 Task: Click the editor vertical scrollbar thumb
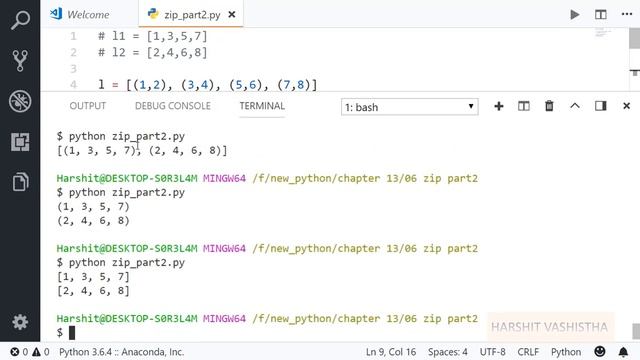634,38
